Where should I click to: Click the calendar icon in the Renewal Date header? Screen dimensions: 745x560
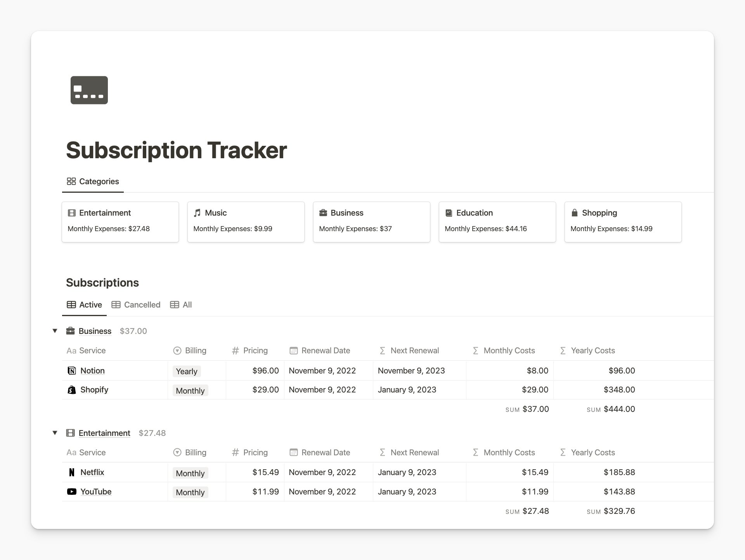293,350
